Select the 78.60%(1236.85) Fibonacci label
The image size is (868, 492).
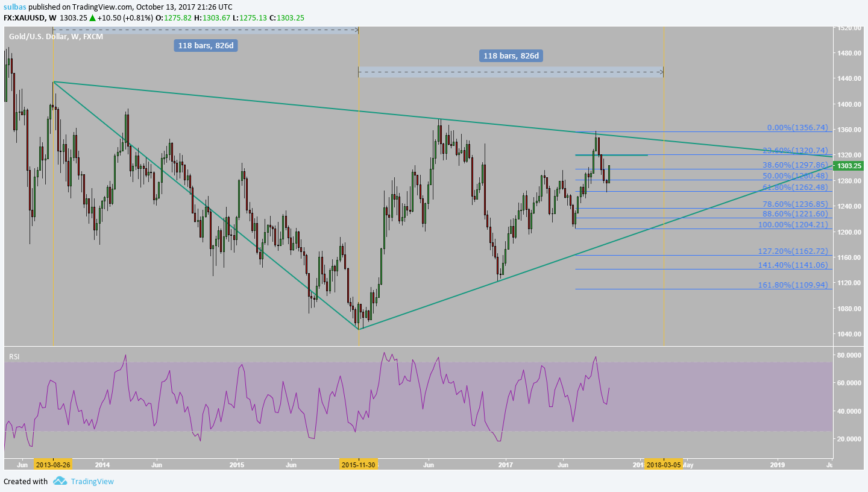point(795,204)
